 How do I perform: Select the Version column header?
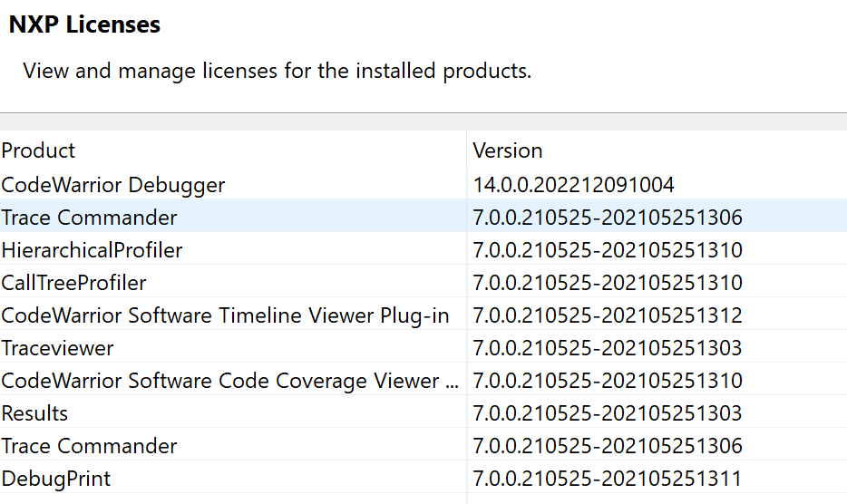tap(657, 150)
